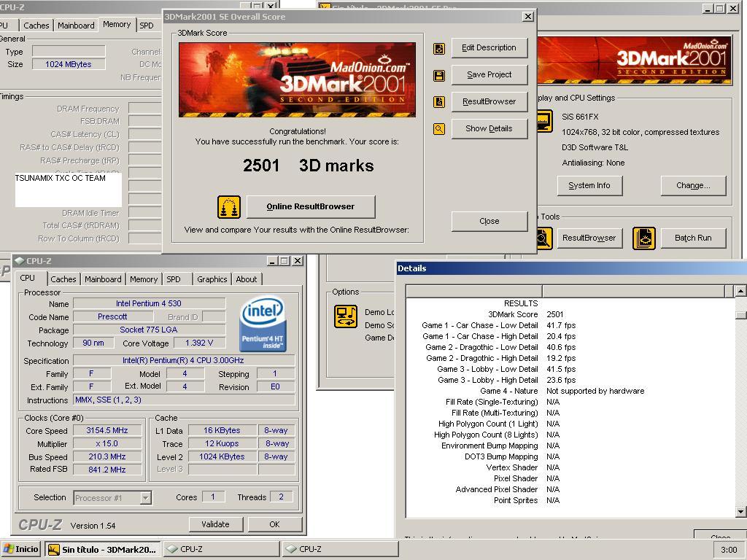This screenshot has width=747, height=560.
Task: Click the Multiplier x 15.0 value
Action: click(x=107, y=444)
